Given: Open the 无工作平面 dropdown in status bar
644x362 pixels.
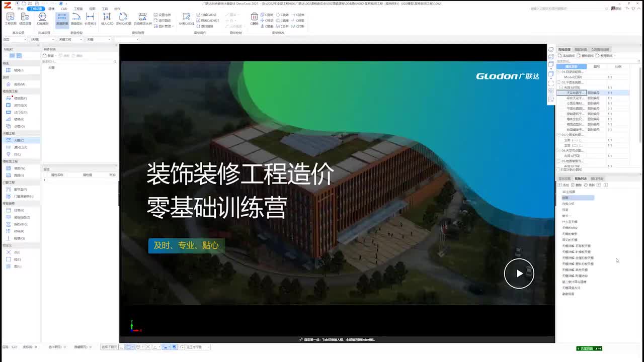Looking at the screenshot, I should click(197, 347).
